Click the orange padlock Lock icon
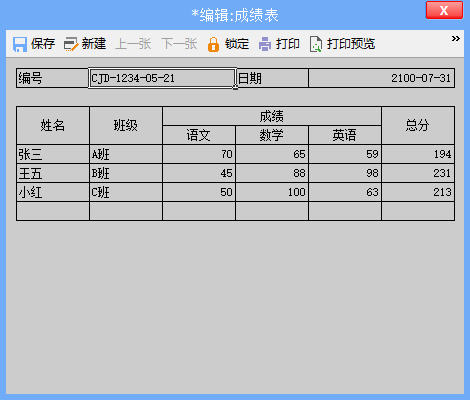The height and width of the screenshot is (400, 470). pos(213,44)
